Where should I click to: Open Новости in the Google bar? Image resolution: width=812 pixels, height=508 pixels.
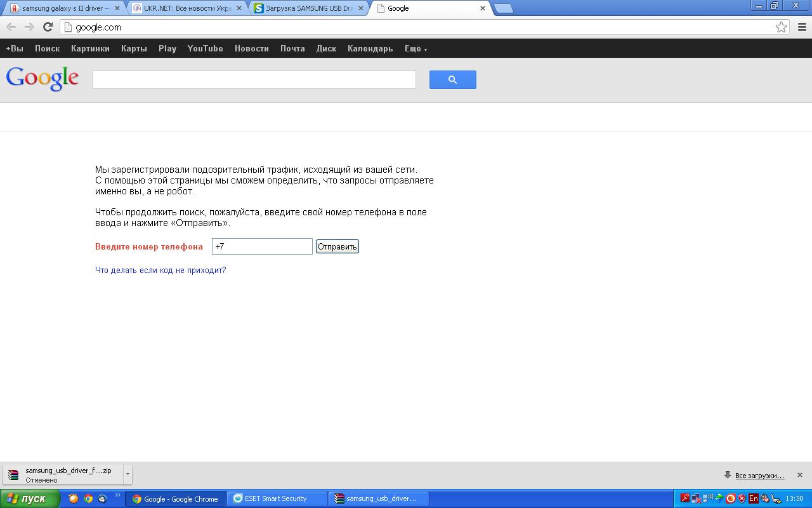tap(252, 48)
